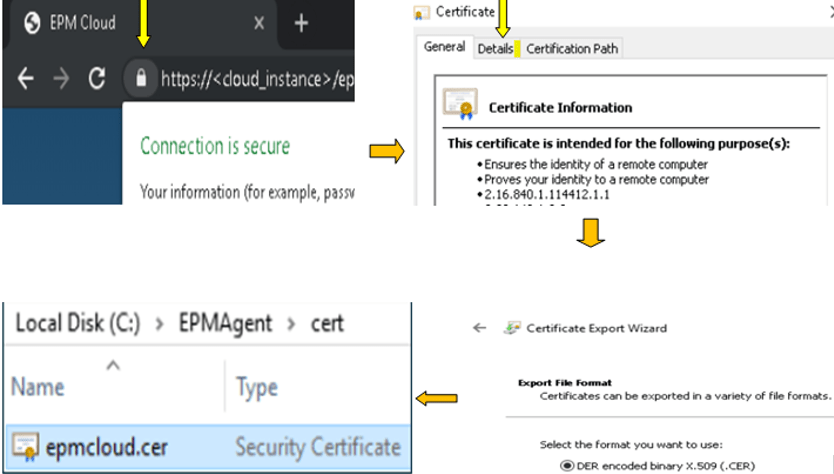
Task: Click EPMAgent folder in breadcrumb path
Action: [225, 323]
